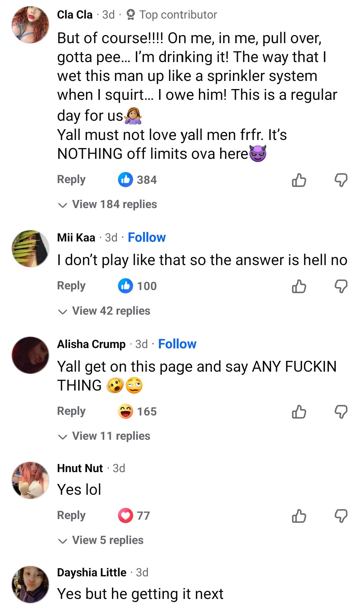The width and height of the screenshot is (364, 604).
Task: Expand View 42 replies
Action: click(x=104, y=311)
